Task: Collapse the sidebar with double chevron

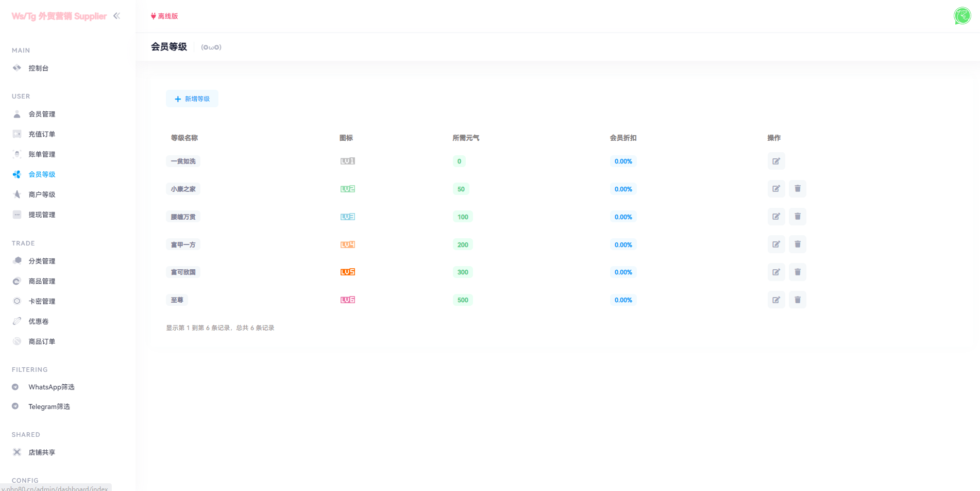Action: click(x=117, y=16)
